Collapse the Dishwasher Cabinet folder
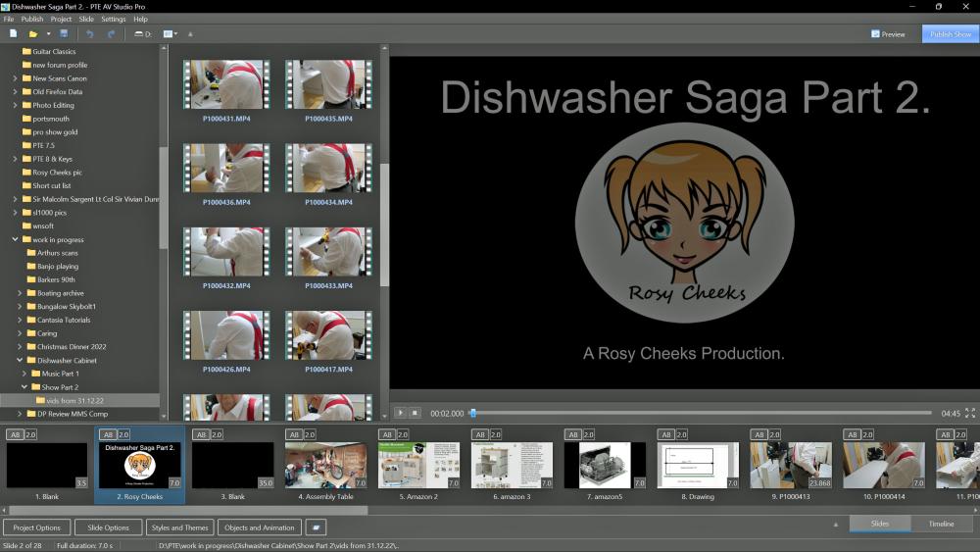This screenshot has height=552, width=980. [x=20, y=360]
